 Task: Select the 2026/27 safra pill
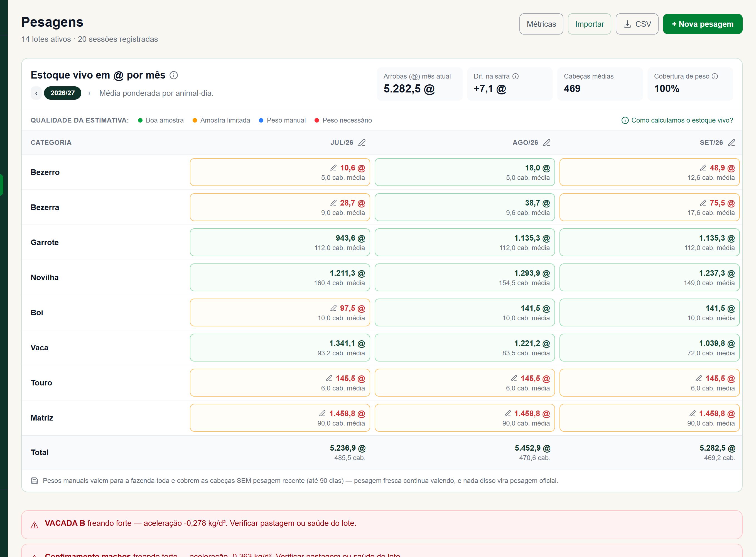(x=63, y=93)
